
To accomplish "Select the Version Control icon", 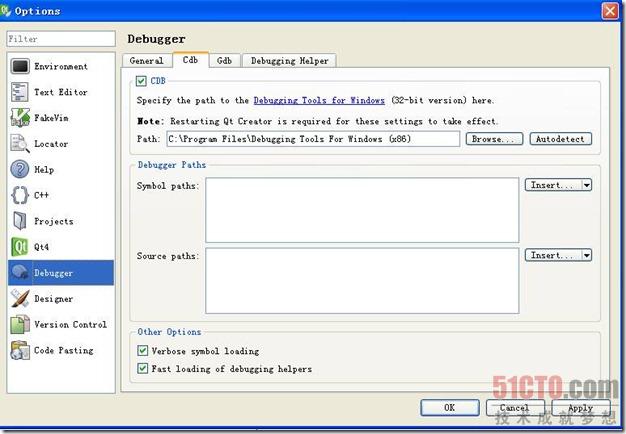I will [20, 324].
